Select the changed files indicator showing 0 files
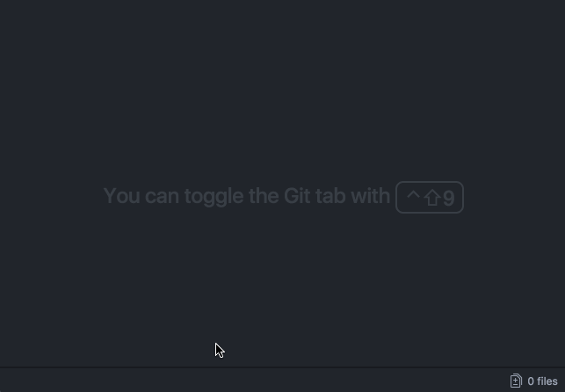The width and height of the screenshot is (565, 392). tap(533, 381)
